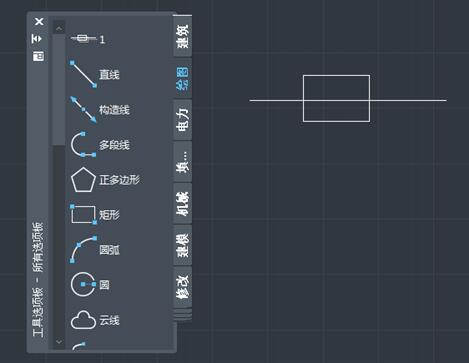
Task: Select the 云线 revision cloud tool
Action: coord(95,320)
